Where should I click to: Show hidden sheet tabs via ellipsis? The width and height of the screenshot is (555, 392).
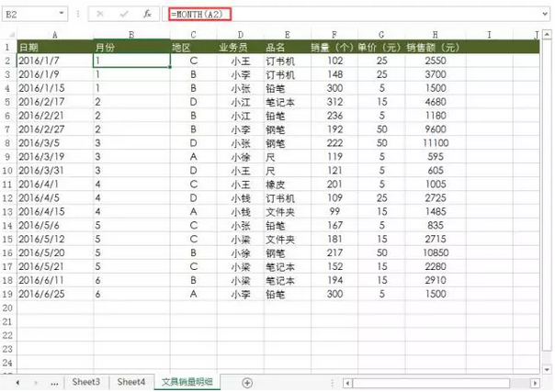tap(54, 381)
